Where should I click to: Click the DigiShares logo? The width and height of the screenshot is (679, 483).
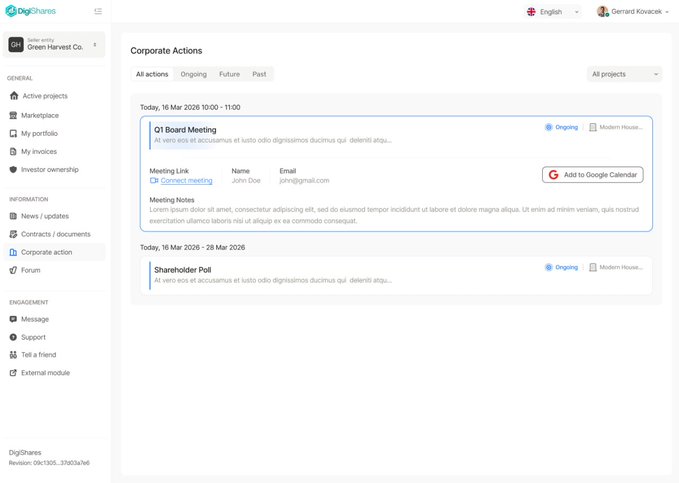click(x=31, y=11)
